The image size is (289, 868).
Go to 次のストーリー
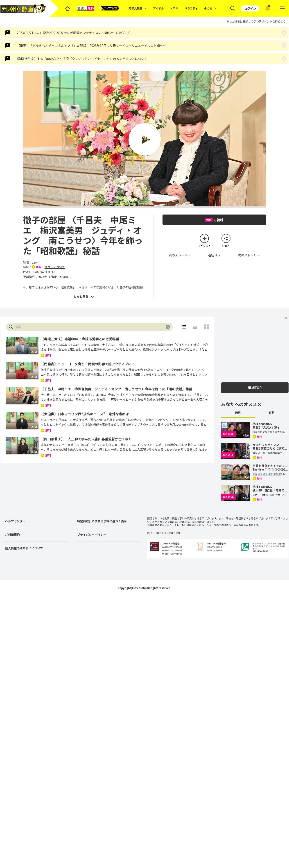249,255
